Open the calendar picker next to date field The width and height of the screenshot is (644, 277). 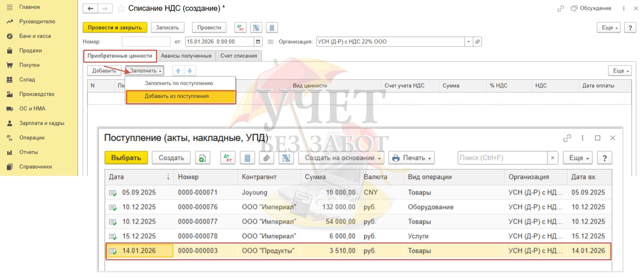point(258,42)
